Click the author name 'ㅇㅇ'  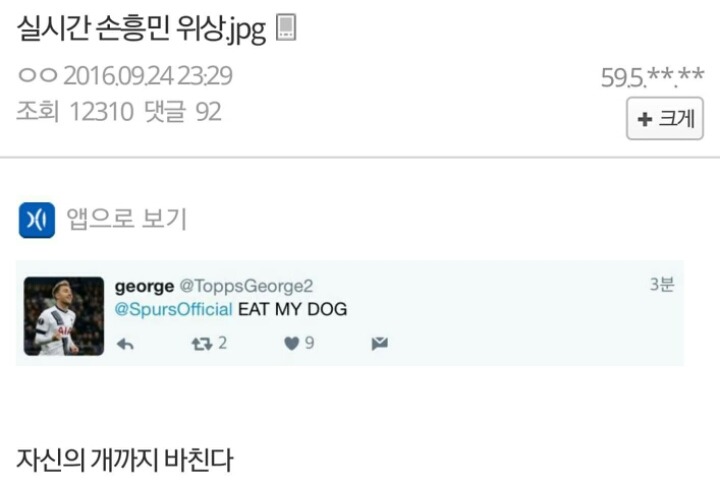[x=36, y=76]
